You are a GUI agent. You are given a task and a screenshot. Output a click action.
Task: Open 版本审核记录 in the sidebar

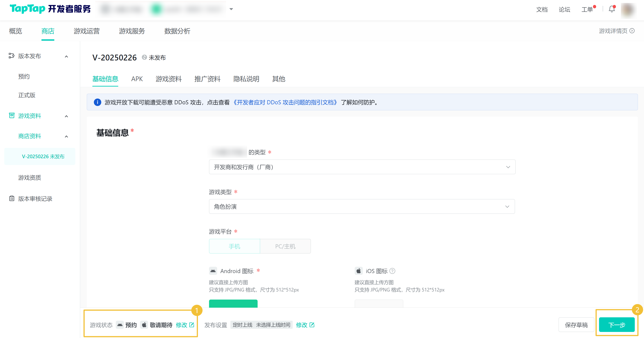pos(35,198)
